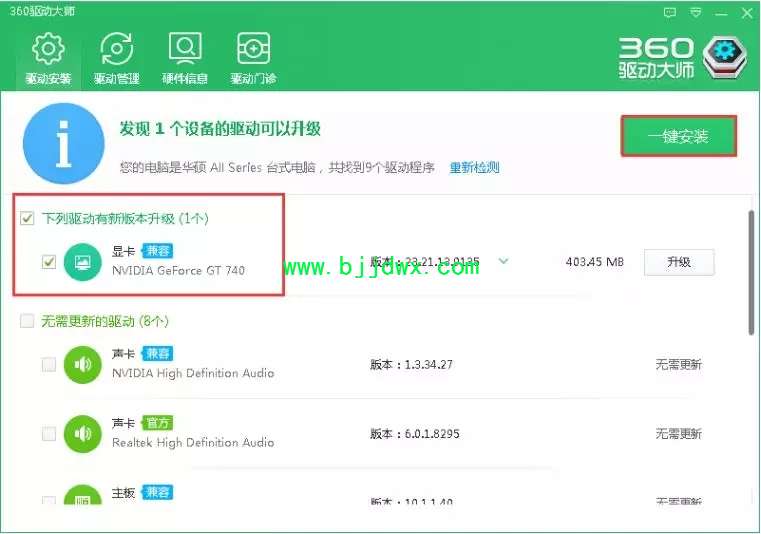The image size is (761, 534).
Task: Switch to the 驱动管理 tab
Action: point(116,59)
